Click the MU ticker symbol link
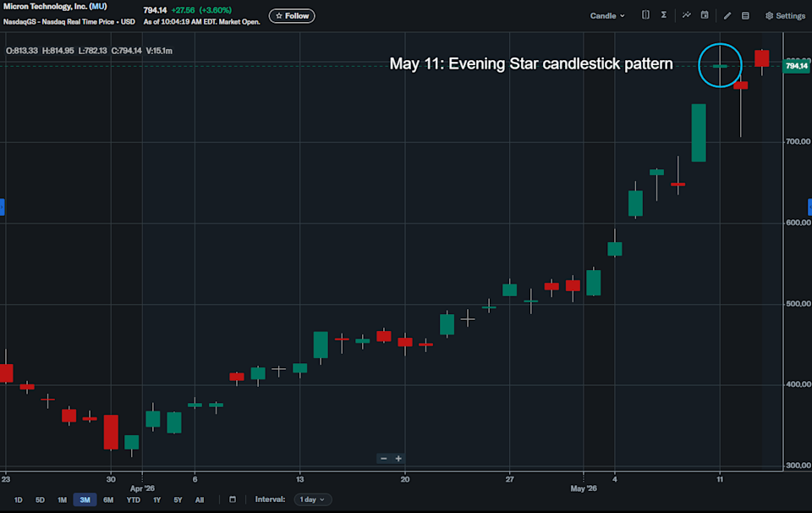The width and height of the screenshot is (812, 513). pos(98,7)
